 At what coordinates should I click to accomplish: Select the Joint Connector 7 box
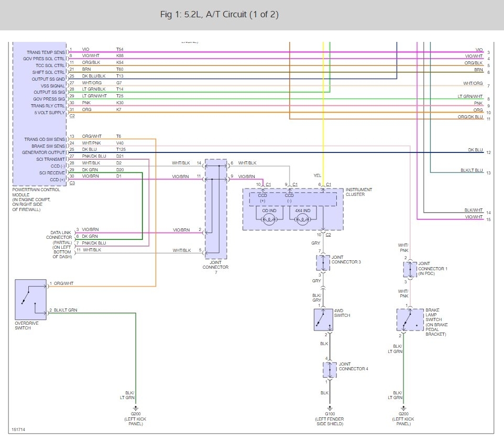(216, 208)
